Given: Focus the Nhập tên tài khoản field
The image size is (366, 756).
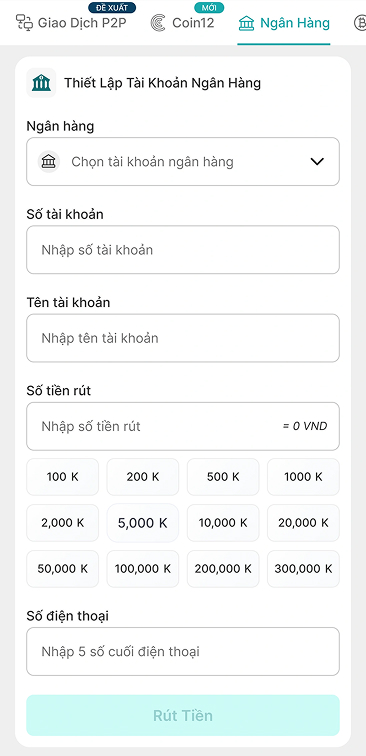Looking at the screenshot, I should coord(183,338).
